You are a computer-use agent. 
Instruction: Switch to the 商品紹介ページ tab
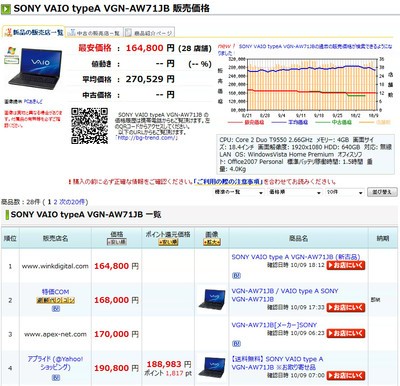[x=150, y=33]
